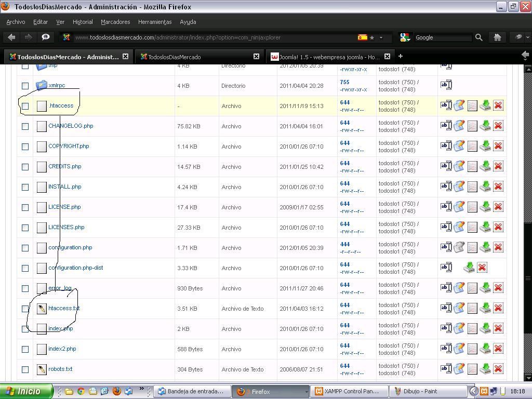Close the Joomla! 1.5 webempresa tab

click(x=387, y=57)
